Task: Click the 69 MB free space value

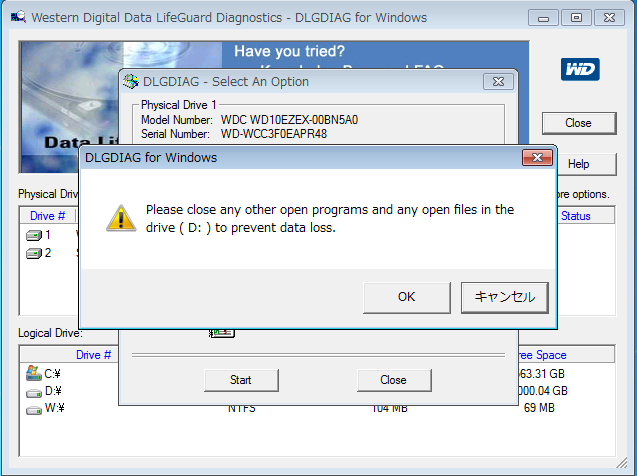Action: click(539, 408)
